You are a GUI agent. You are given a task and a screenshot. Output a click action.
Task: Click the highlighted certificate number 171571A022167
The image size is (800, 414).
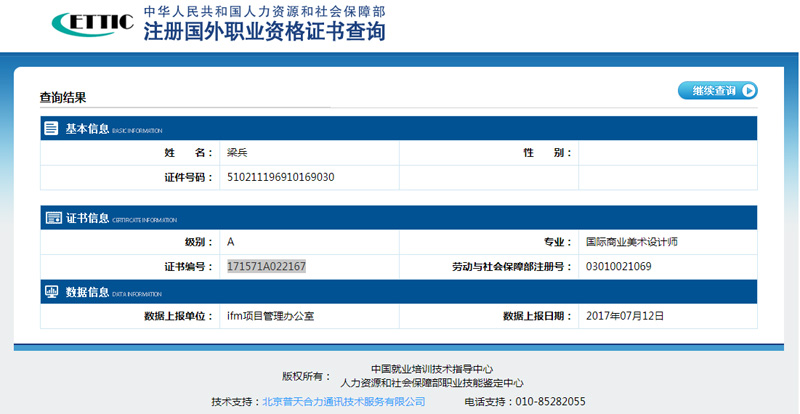[266, 267]
